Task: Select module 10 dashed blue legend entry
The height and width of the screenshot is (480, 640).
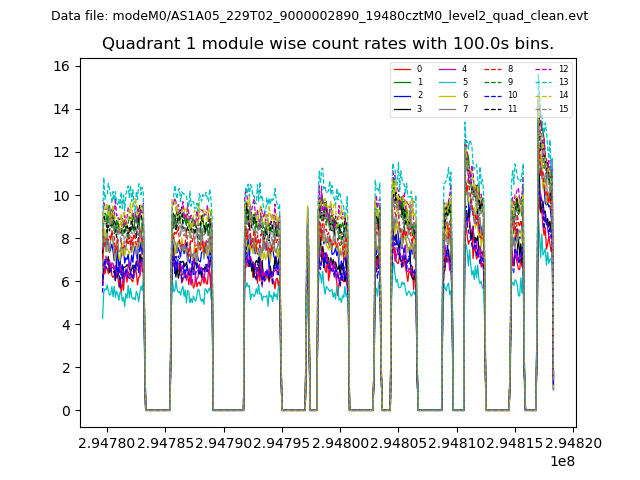Action: (501, 95)
